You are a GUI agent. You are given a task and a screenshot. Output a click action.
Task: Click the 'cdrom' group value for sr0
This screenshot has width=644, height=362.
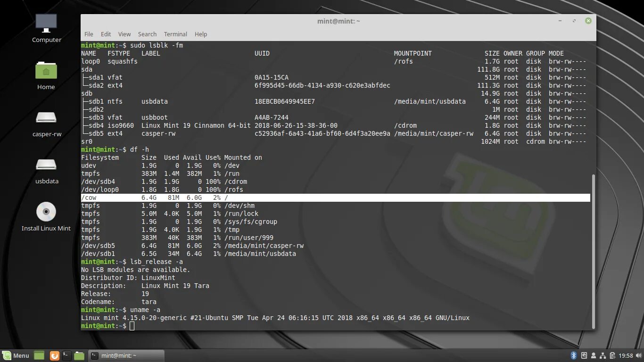tap(536, 141)
